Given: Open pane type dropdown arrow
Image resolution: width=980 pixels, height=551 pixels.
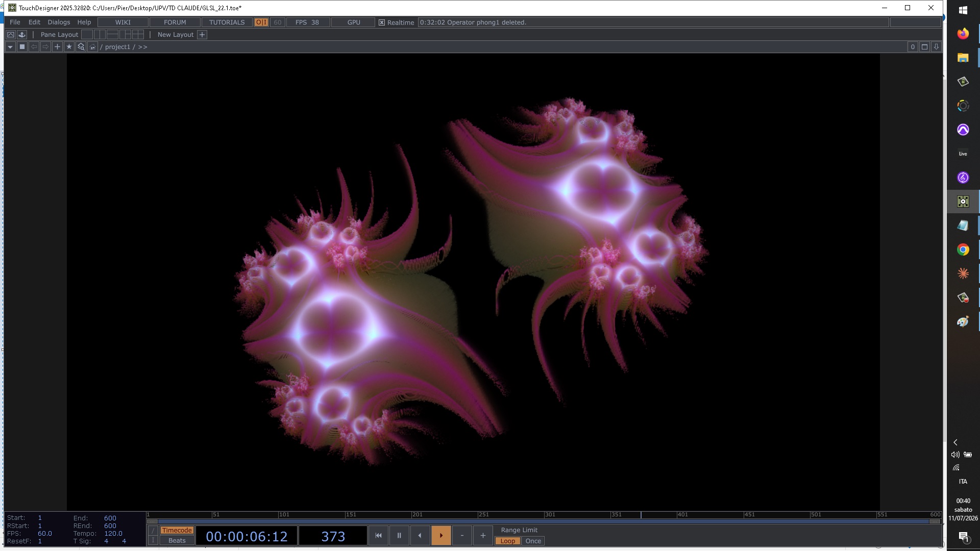Looking at the screenshot, I should click(10, 47).
